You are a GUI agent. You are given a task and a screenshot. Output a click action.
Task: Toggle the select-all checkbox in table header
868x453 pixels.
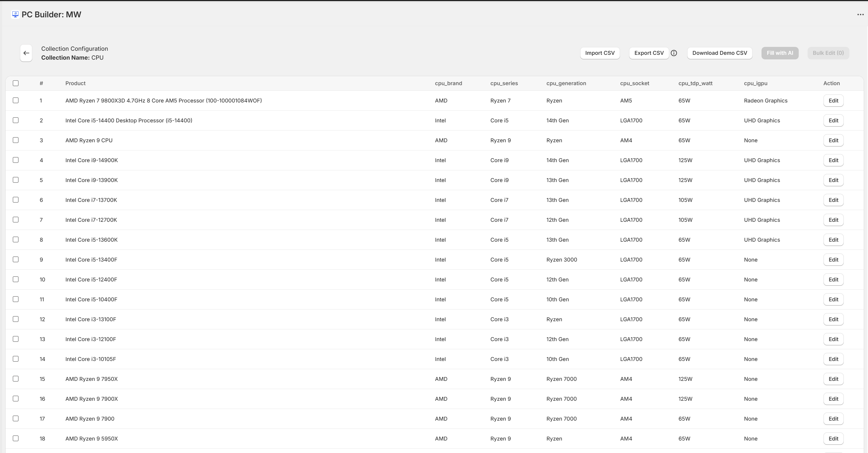pyautogui.click(x=16, y=83)
